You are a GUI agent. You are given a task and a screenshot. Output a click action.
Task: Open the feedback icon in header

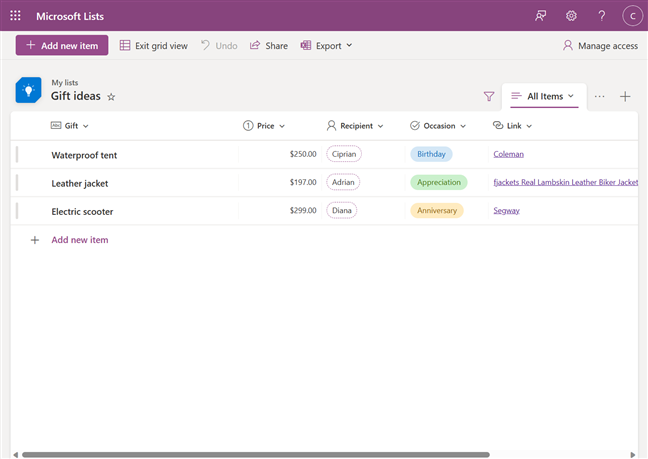coord(541,16)
